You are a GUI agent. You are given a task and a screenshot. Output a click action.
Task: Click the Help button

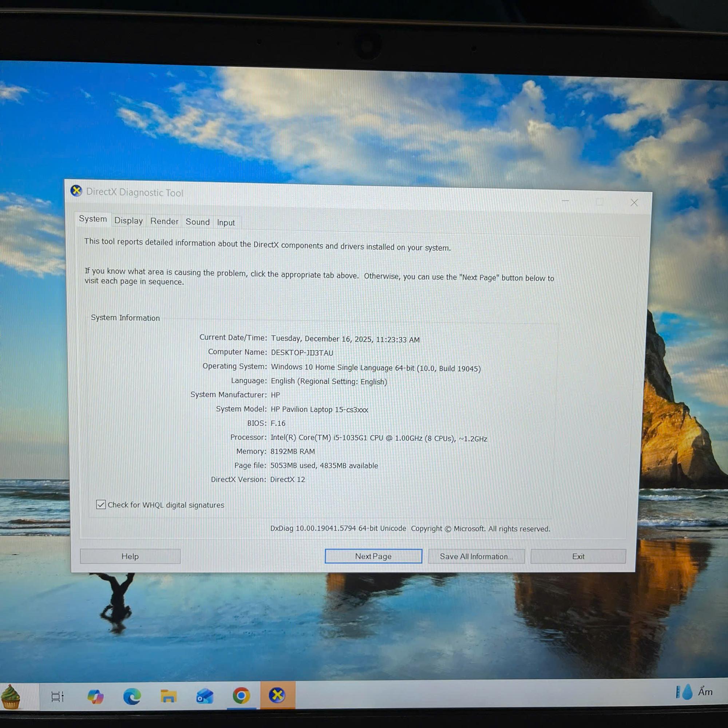130,557
